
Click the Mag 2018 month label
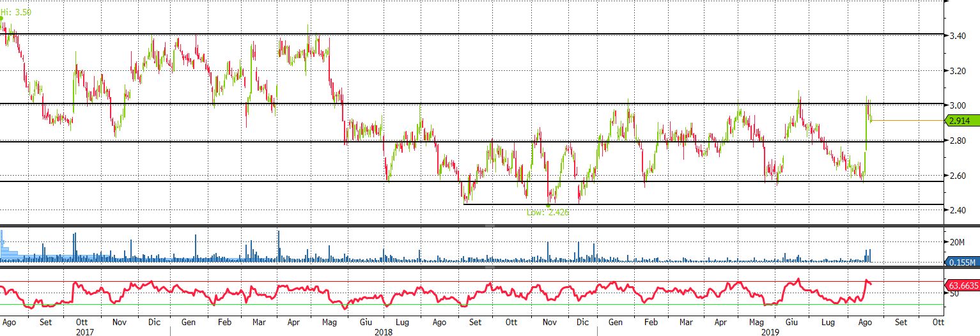(329, 323)
